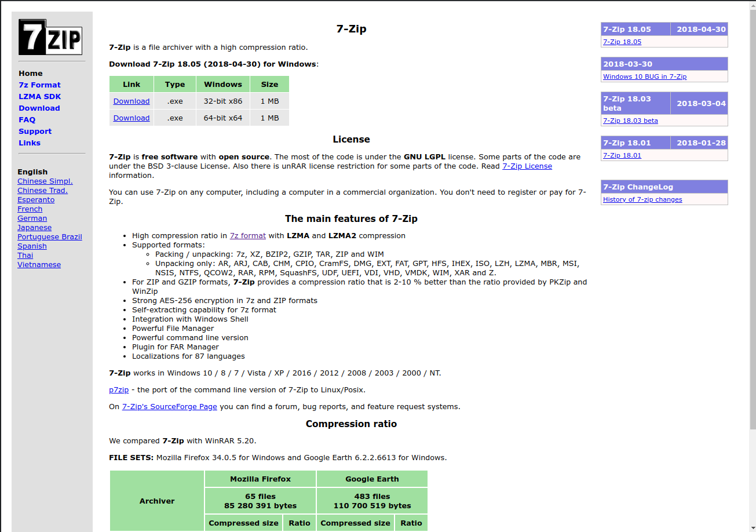Click the 7-Zip ChangeLog header
Image resolution: width=756 pixels, height=532 pixels.
click(x=664, y=187)
